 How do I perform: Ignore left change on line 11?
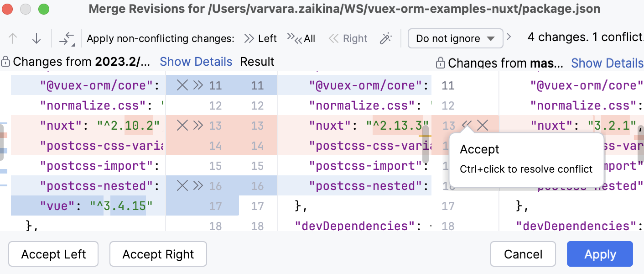(x=182, y=85)
